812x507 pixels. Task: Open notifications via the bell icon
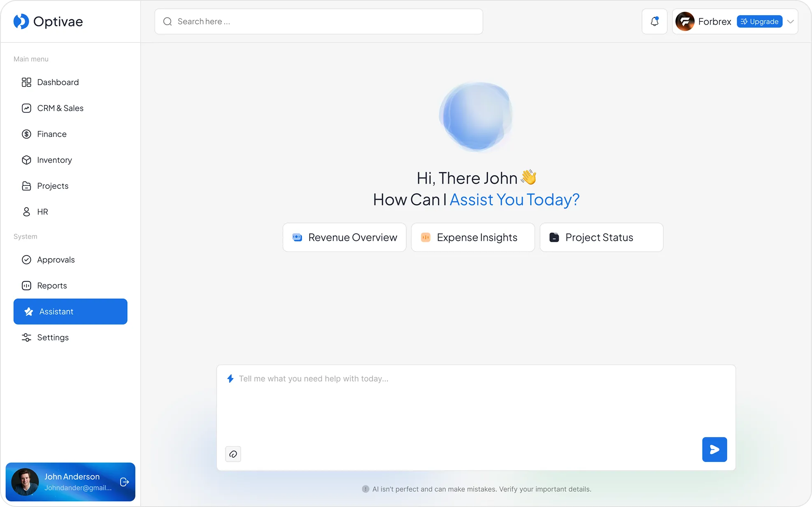coord(654,21)
